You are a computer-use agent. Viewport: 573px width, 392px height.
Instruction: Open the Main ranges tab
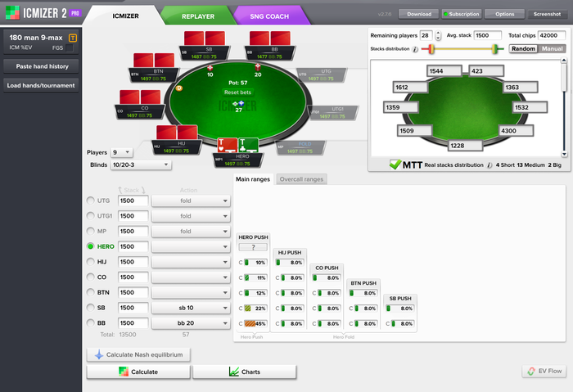click(x=253, y=179)
